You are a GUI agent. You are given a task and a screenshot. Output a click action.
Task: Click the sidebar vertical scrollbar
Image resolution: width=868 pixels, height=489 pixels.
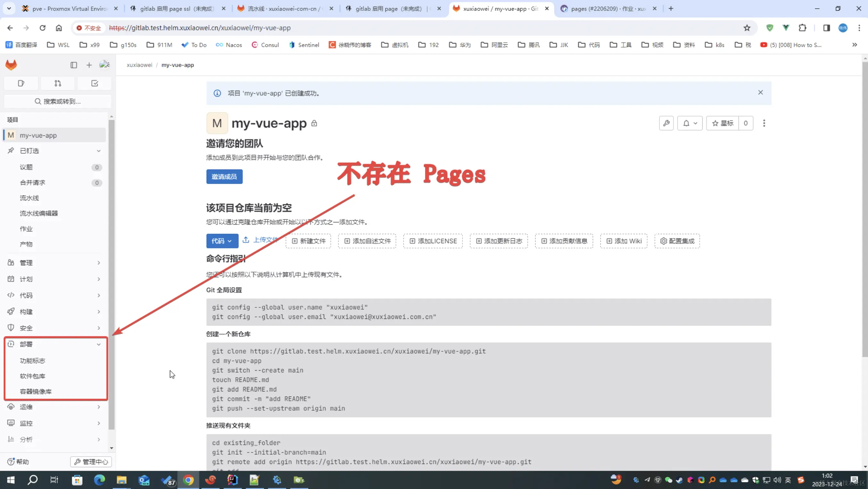pos(112,270)
